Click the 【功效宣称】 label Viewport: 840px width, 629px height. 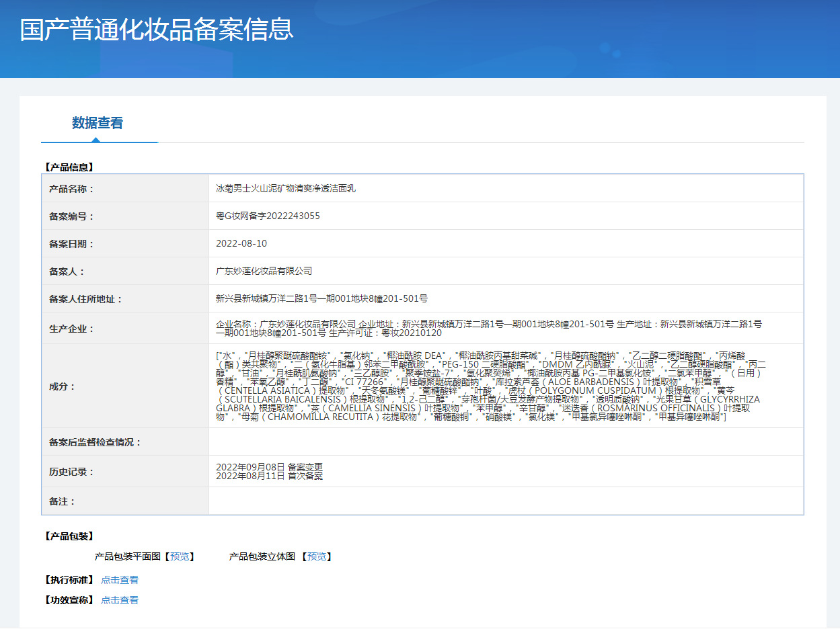coord(68,600)
